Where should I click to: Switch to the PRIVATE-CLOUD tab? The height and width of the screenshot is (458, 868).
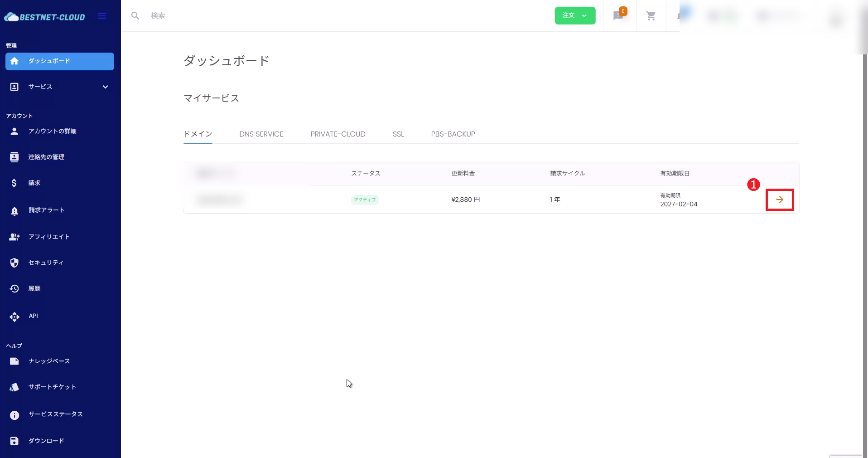tap(338, 134)
